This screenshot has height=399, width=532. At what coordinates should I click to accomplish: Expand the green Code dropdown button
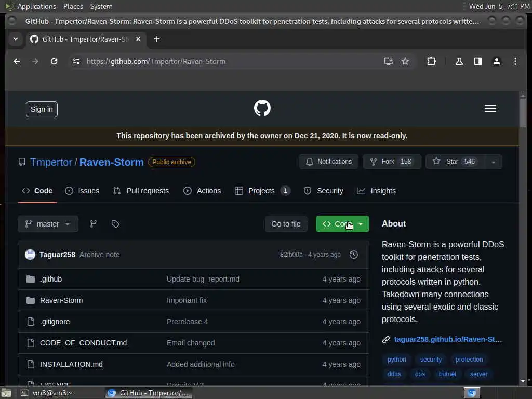pos(342,224)
